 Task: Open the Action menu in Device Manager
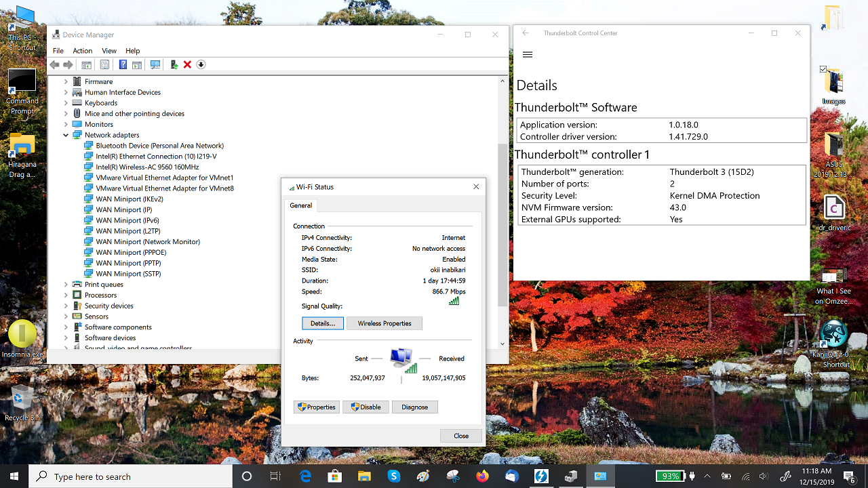[83, 51]
